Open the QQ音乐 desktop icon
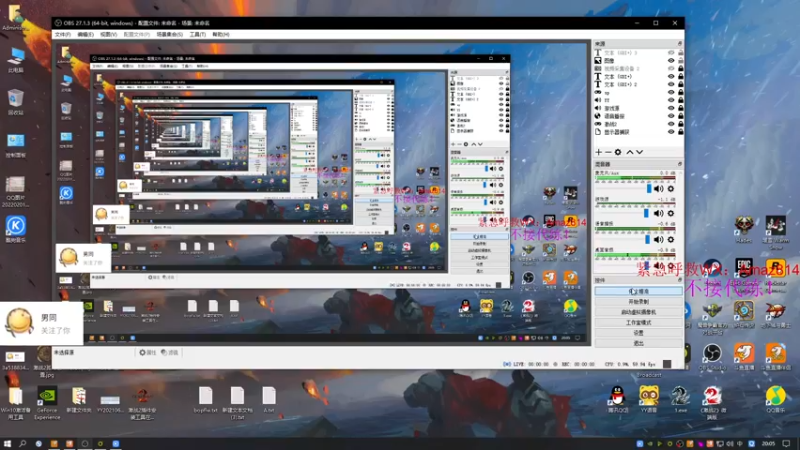 [x=776, y=399]
